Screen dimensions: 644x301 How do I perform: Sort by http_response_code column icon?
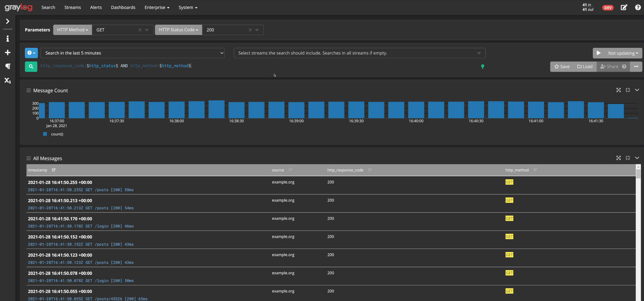(x=370, y=170)
